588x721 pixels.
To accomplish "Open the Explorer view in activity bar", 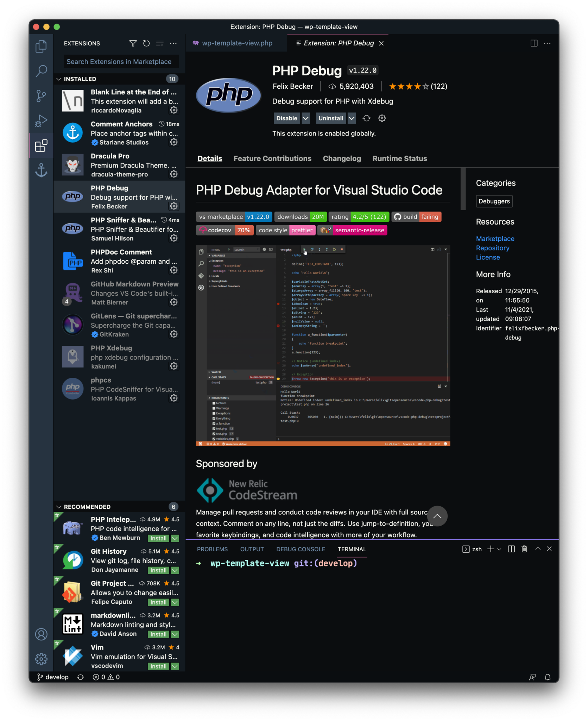I will 41,46.
